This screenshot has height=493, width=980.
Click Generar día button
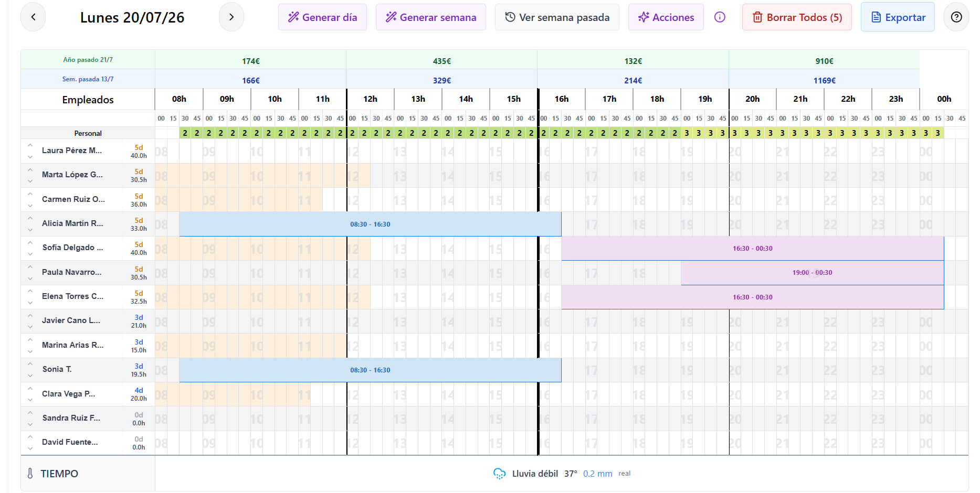pyautogui.click(x=322, y=17)
